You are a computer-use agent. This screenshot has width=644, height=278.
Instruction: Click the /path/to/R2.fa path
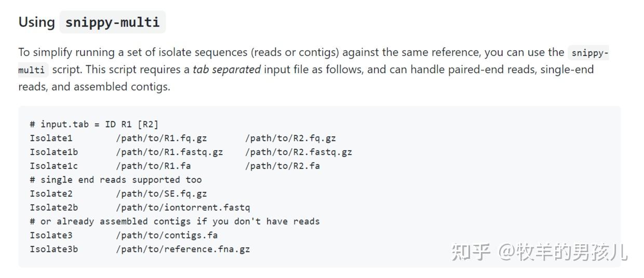[x=282, y=166]
